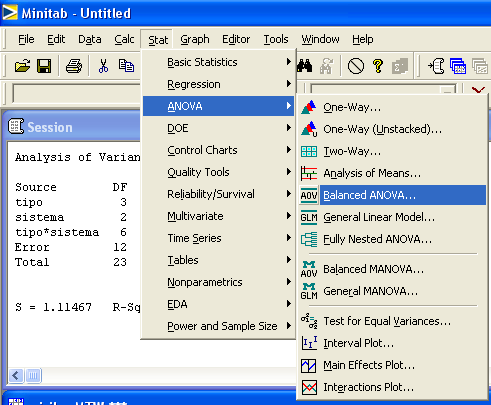The width and height of the screenshot is (491, 405).
Task: Choose General MANOVA entry
Action: pyautogui.click(x=392, y=291)
